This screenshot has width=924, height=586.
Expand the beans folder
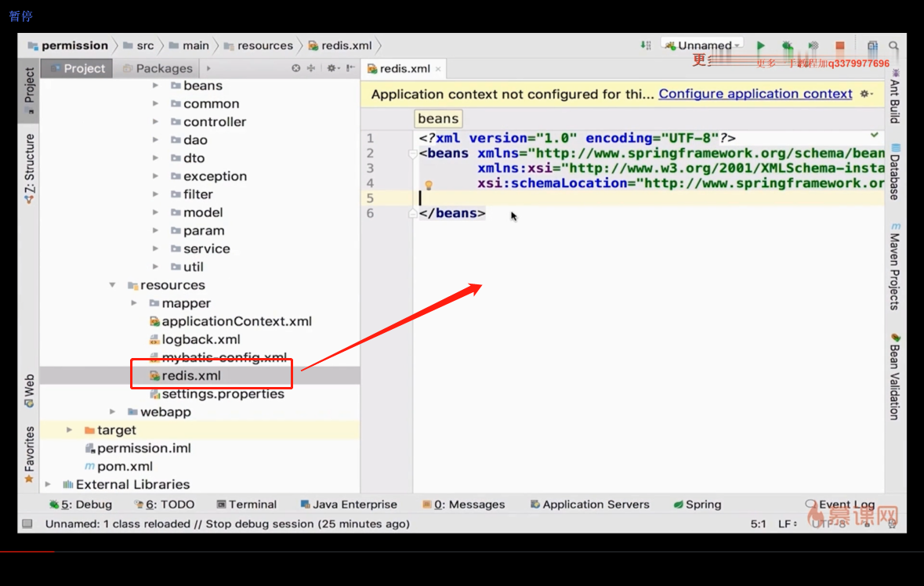[156, 85]
